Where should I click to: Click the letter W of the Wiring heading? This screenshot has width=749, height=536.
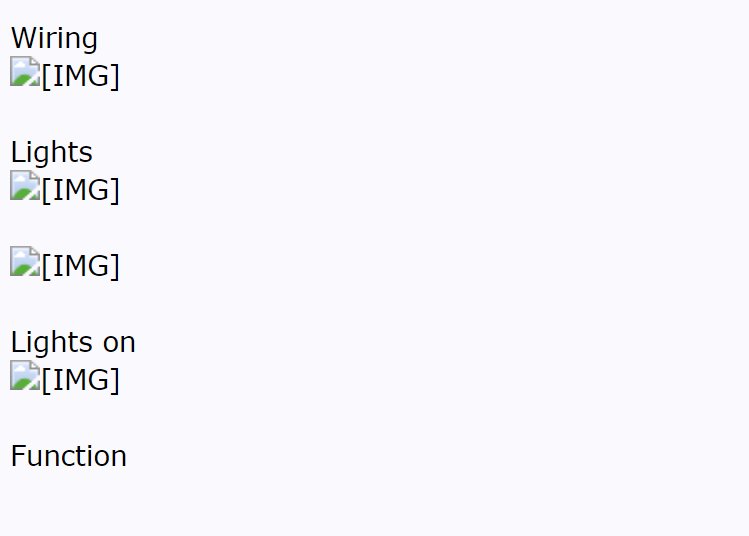pos(23,38)
